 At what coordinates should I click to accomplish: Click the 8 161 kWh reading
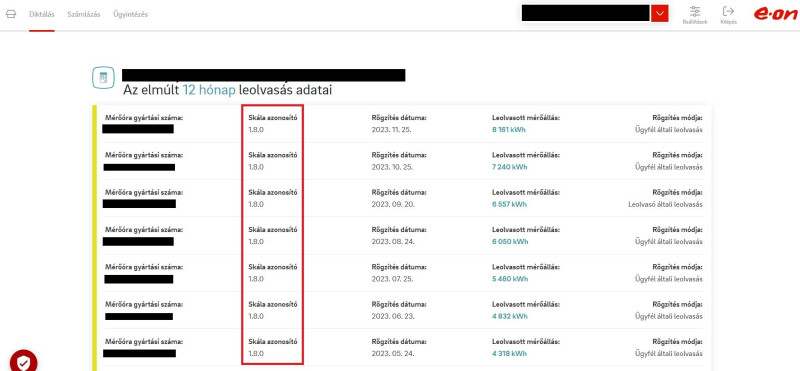click(509, 130)
